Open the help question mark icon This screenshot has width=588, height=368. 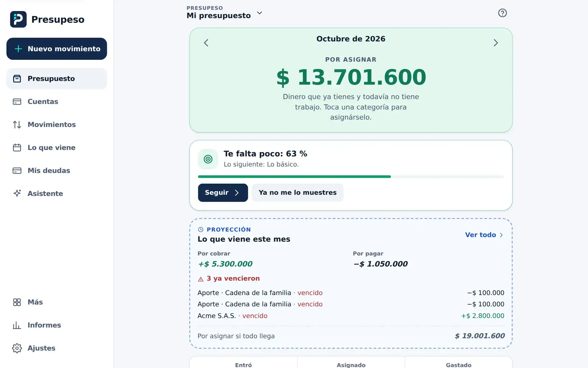[x=502, y=13]
